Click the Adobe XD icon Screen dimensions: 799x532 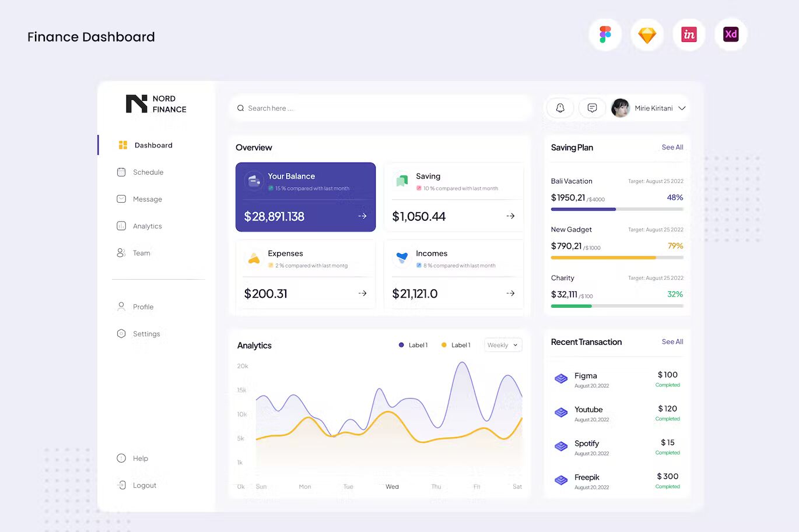731,34
